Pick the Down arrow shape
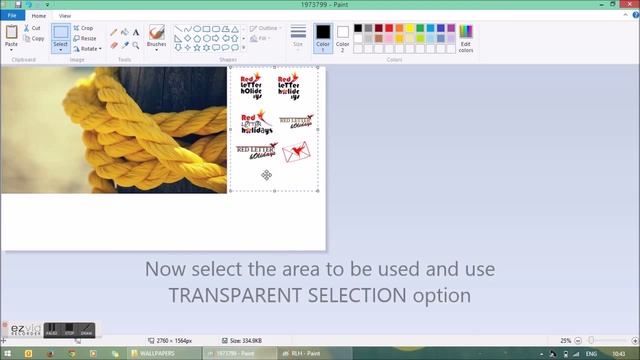The image size is (640, 360). [178, 48]
